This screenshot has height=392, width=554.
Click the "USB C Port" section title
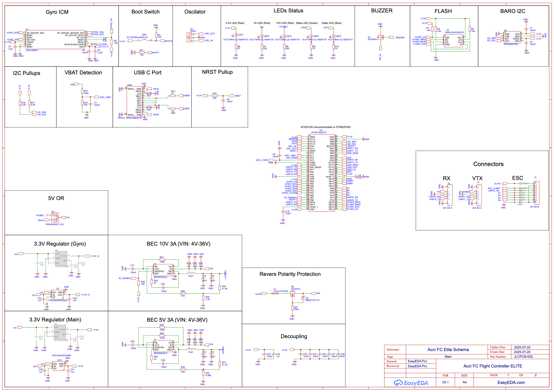(147, 73)
